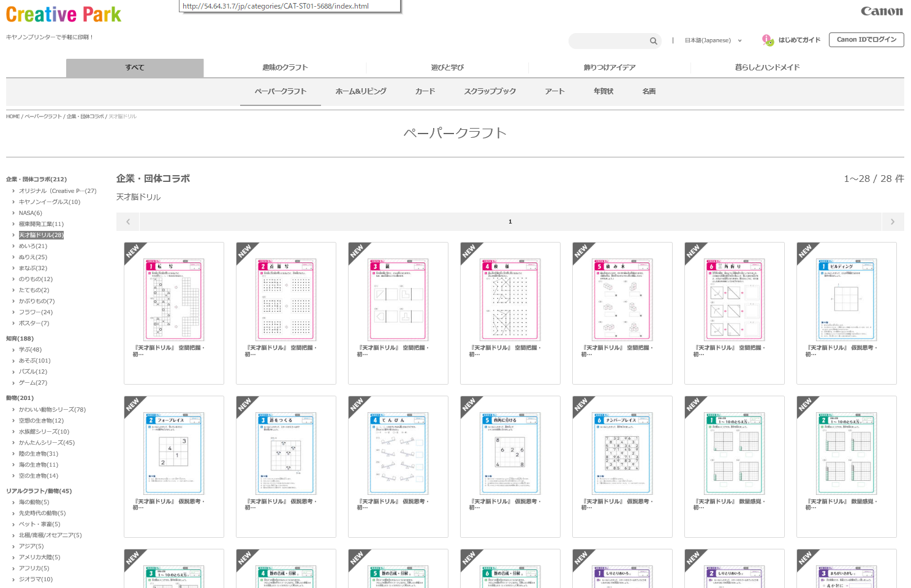Select 天才脳ドリル(28) in sidebar
911x588 pixels.
[41, 235]
